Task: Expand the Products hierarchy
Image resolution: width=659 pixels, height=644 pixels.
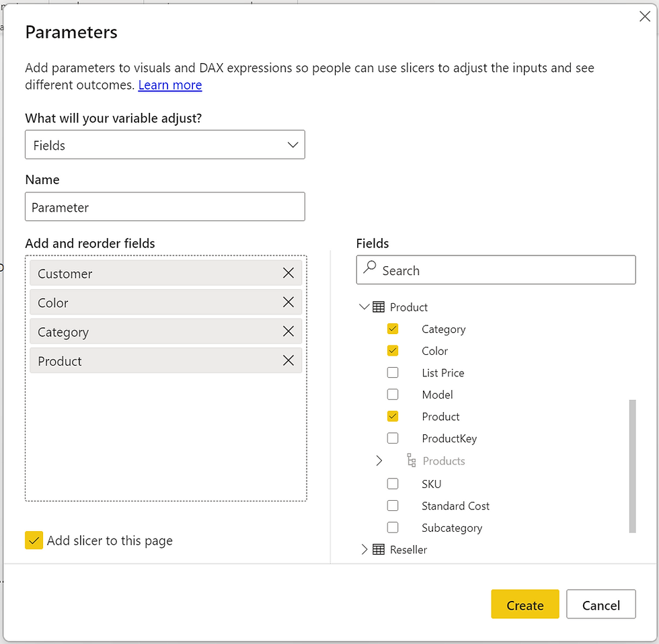Action: click(379, 460)
